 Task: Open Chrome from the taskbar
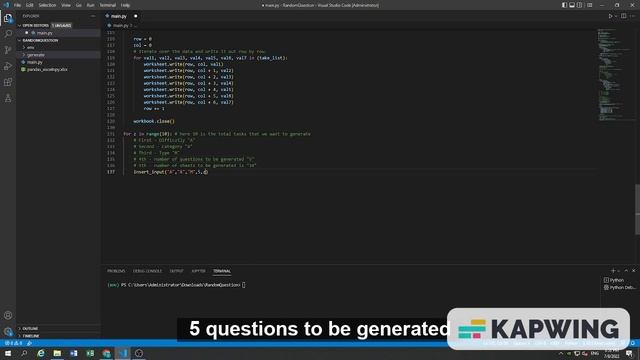(107, 353)
